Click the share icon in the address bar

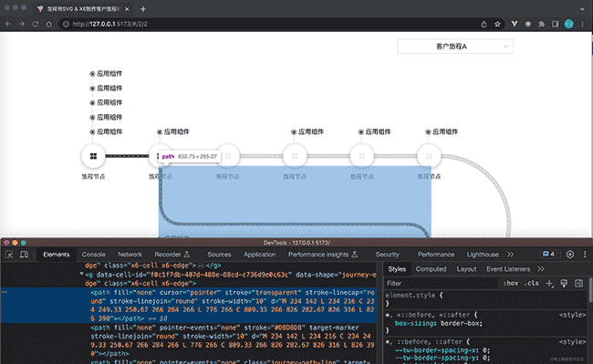click(x=484, y=25)
